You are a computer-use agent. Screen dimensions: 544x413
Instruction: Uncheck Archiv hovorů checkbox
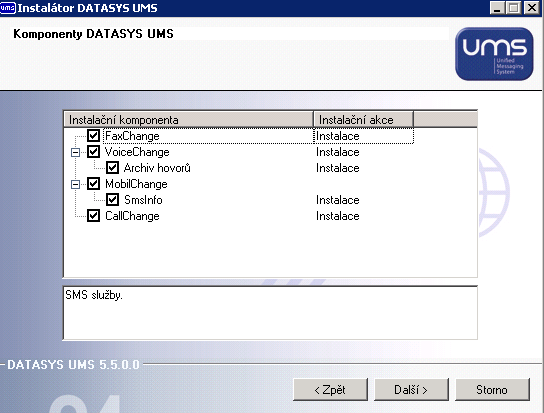tap(112, 168)
